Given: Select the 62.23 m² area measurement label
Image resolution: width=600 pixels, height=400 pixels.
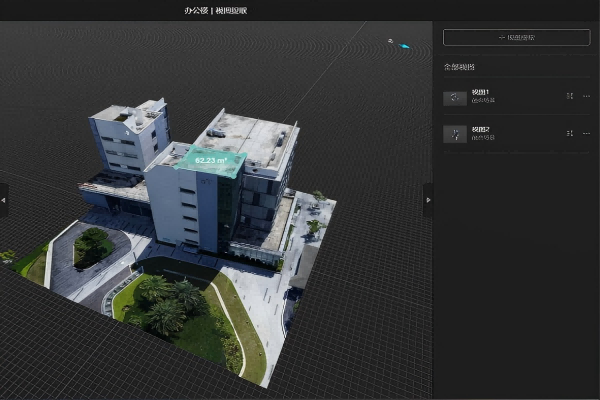Looking at the screenshot, I should coord(211,160).
